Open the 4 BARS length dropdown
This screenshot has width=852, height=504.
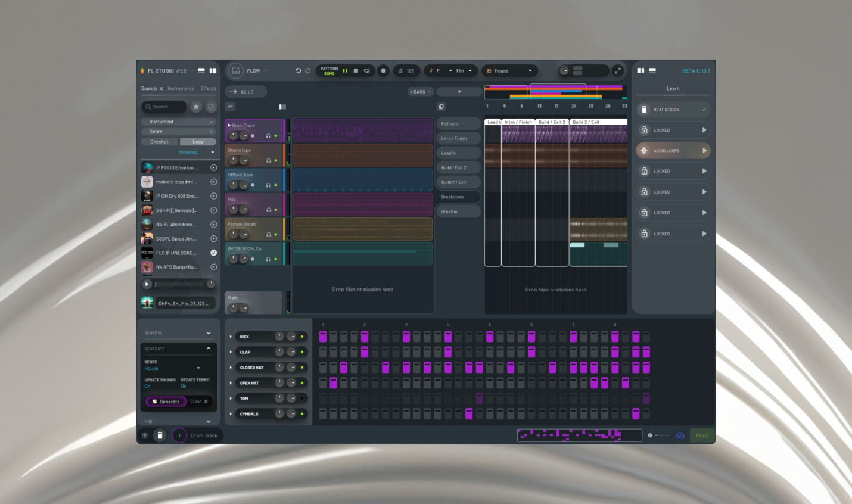pyautogui.click(x=419, y=91)
